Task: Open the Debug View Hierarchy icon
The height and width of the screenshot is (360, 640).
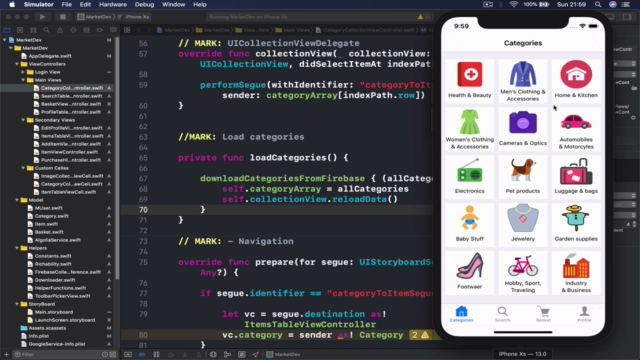Action: pos(213,354)
